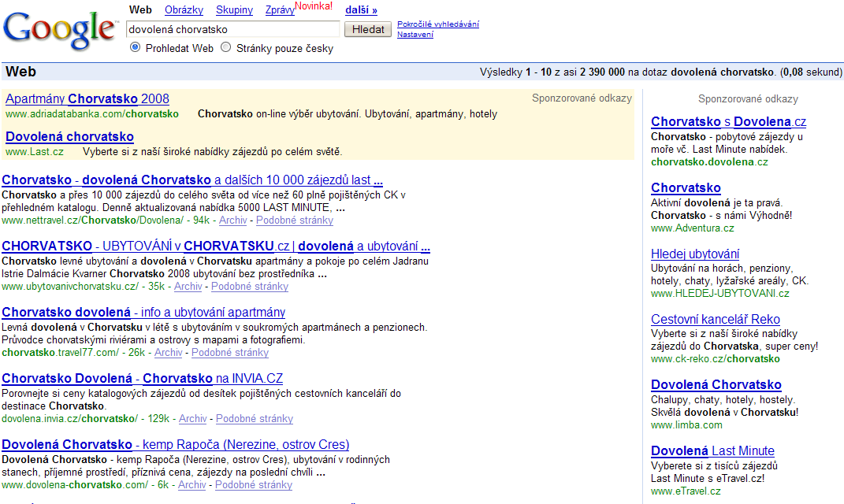The image size is (844, 504).
Task: Open 'Podobné stránky' for travel77.com result
Action: pyautogui.click(x=230, y=352)
